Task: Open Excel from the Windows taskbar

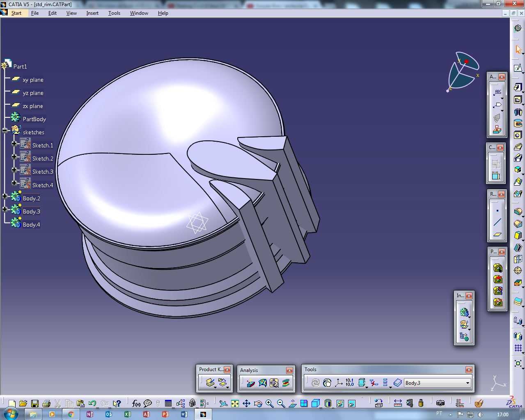Action: coord(127,414)
